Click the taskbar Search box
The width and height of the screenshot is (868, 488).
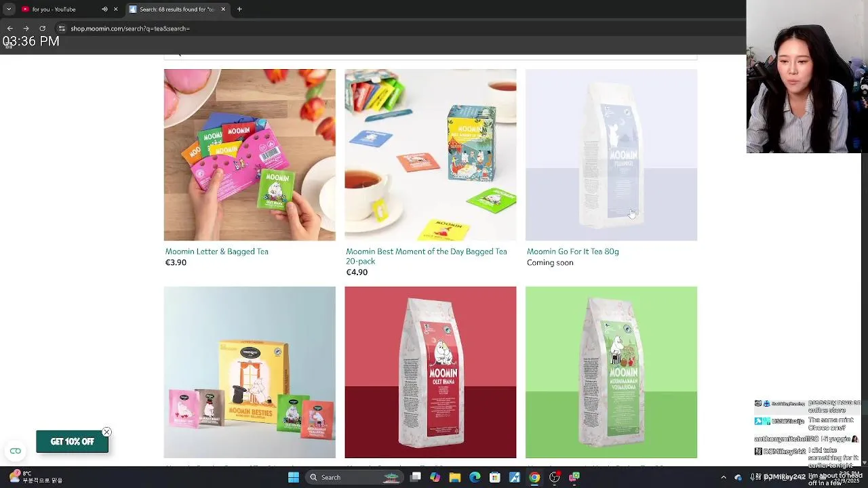tap(354, 477)
